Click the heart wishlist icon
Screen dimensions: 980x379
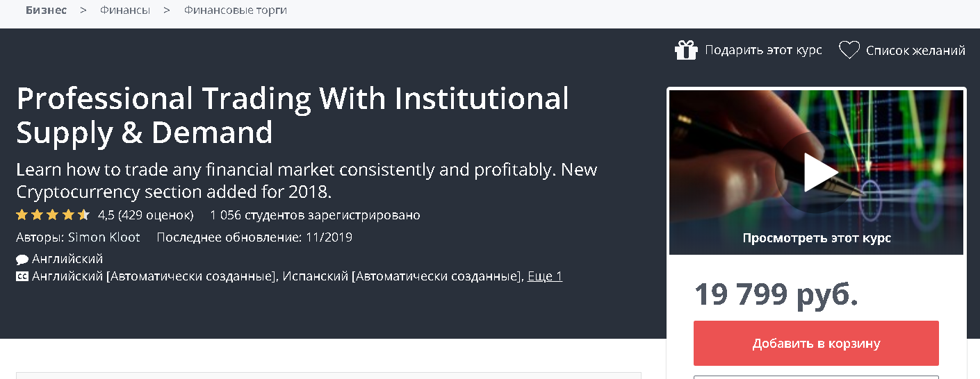849,50
